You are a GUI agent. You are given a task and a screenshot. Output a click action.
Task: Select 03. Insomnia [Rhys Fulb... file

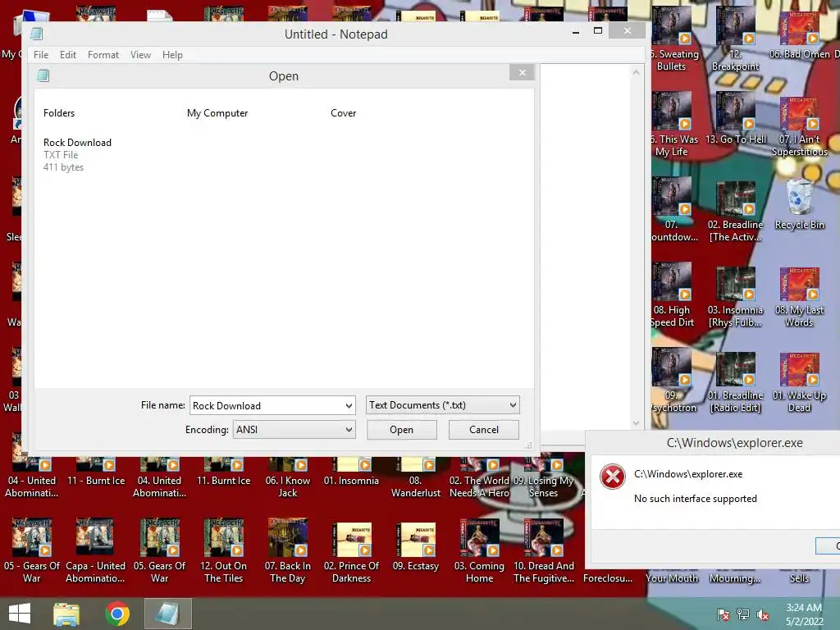point(736,297)
